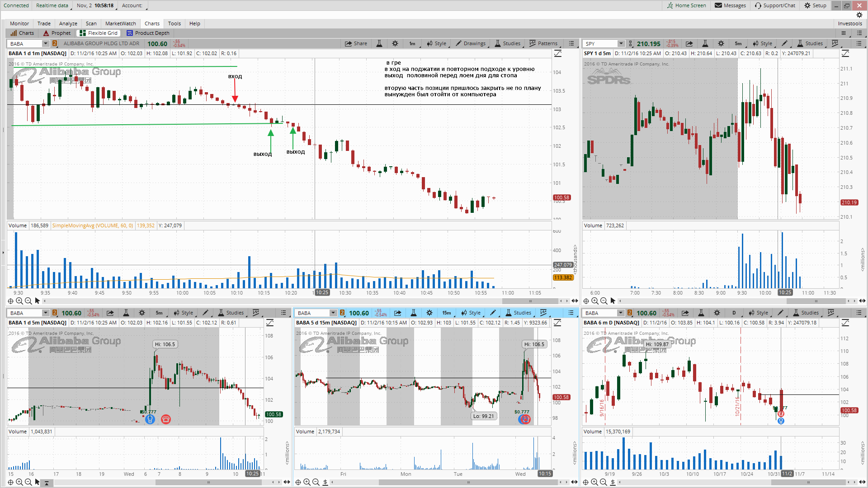Open the list menu icon on main chart toolbar
Image resolution: width=868 pixels, height=488 pixels.
click(571, 43)
